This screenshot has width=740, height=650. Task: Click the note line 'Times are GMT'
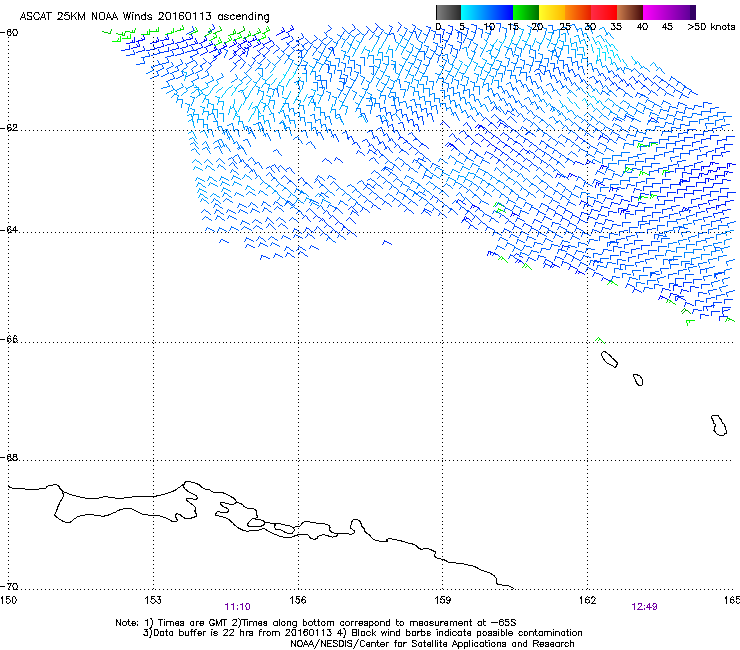pyautogui.click(x=193, y=623)
